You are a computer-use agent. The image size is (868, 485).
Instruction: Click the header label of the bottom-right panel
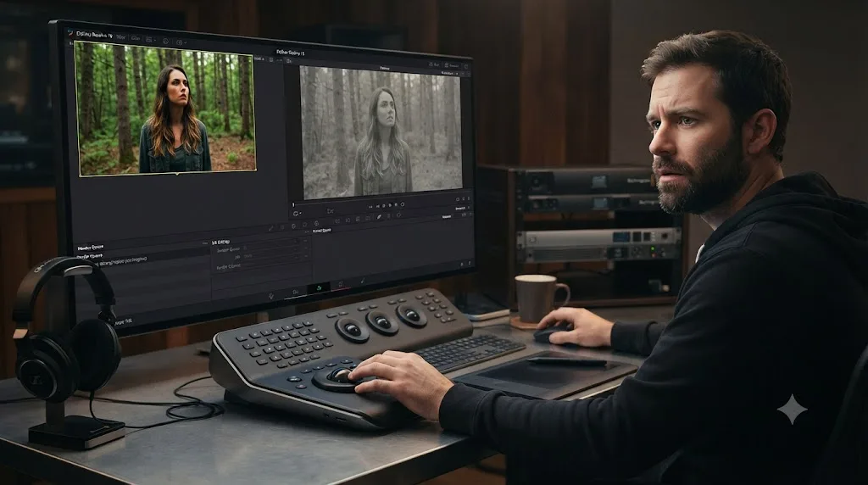(x=322, y=231)
